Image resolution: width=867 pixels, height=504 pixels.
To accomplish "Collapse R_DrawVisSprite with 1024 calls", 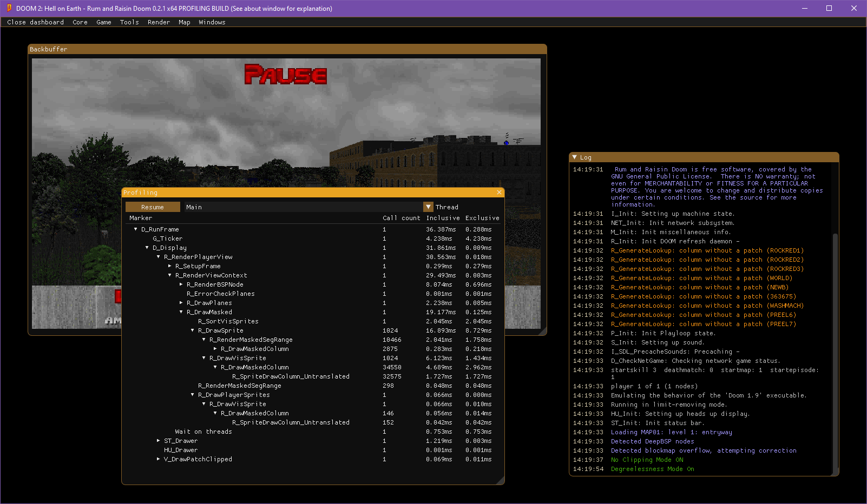I will click(203, 358).
